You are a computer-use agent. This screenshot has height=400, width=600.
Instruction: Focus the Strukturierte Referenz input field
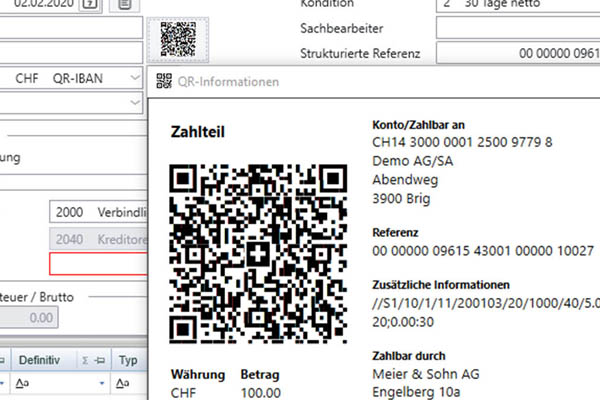pyautogui.click(x=518, y=53)
